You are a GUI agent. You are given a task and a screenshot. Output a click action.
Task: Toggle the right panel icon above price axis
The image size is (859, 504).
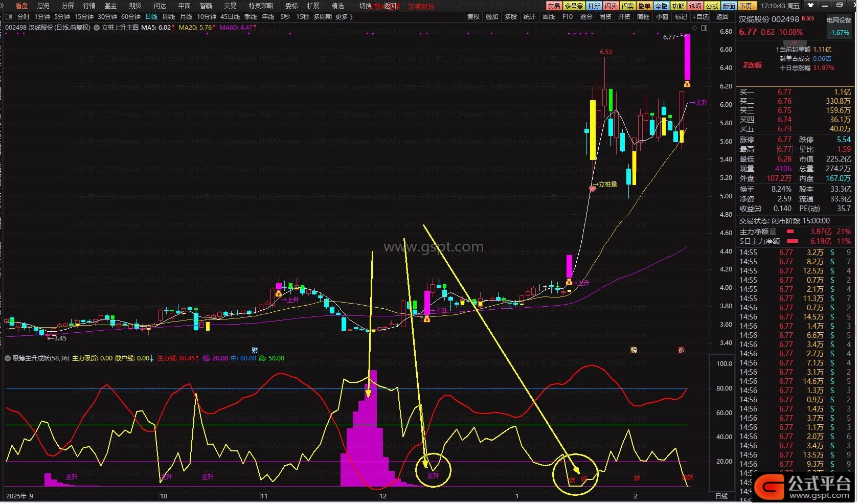click(704, 28)
